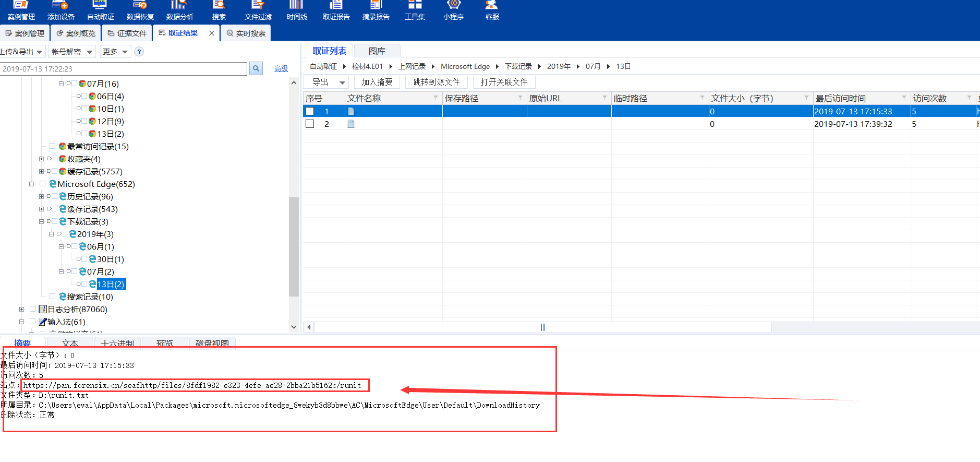Select the 30日(1) tree item under 06月
Screen dimensions: 980x462
click(x=110, y=259)
